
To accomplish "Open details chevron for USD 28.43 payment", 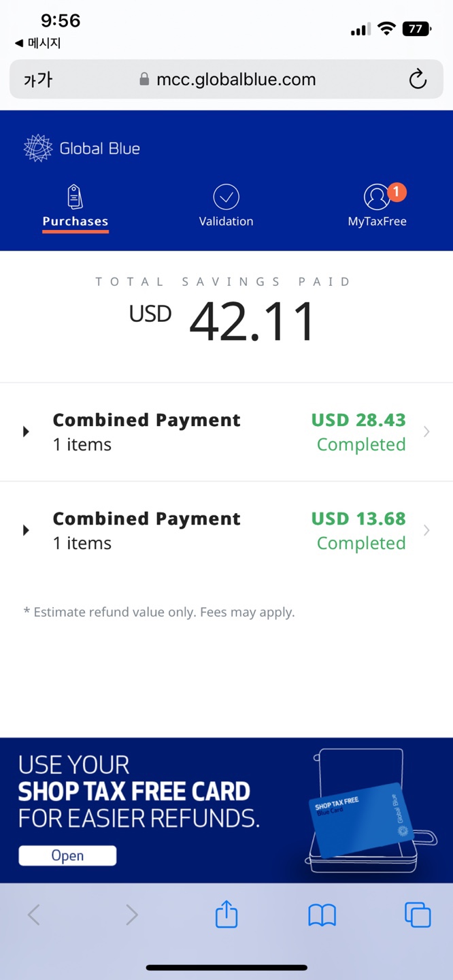I will point(426,431).
